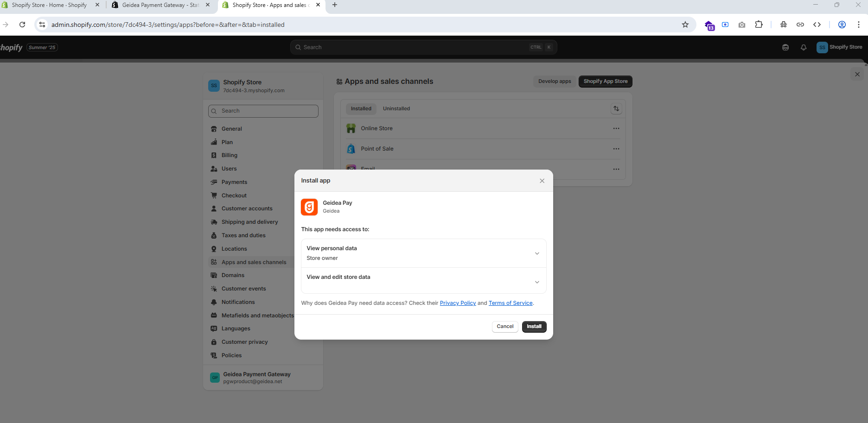The height and width of the screenshot is (423, 868).
Task: Click the browser address bar URL
Action: pos(168,25)
